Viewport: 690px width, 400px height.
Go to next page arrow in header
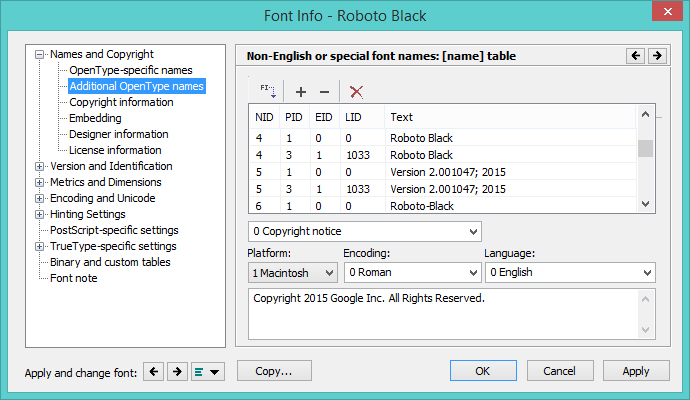click(656, 56)
